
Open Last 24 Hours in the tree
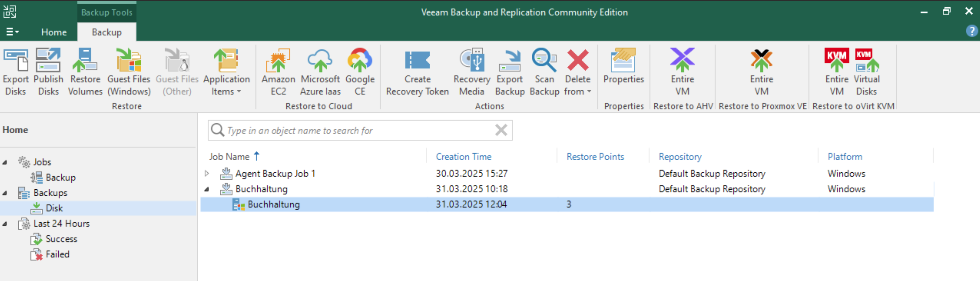pyautogui.click(x=61, y=224)
